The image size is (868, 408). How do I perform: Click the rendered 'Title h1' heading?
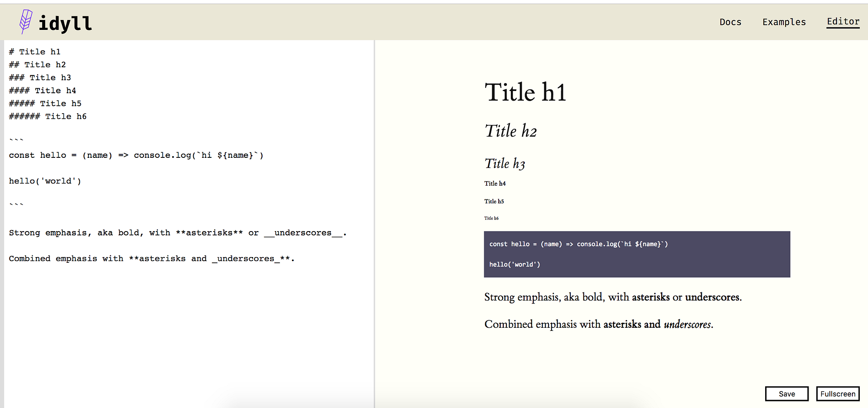pyautogui.click(x=526, y=92)
